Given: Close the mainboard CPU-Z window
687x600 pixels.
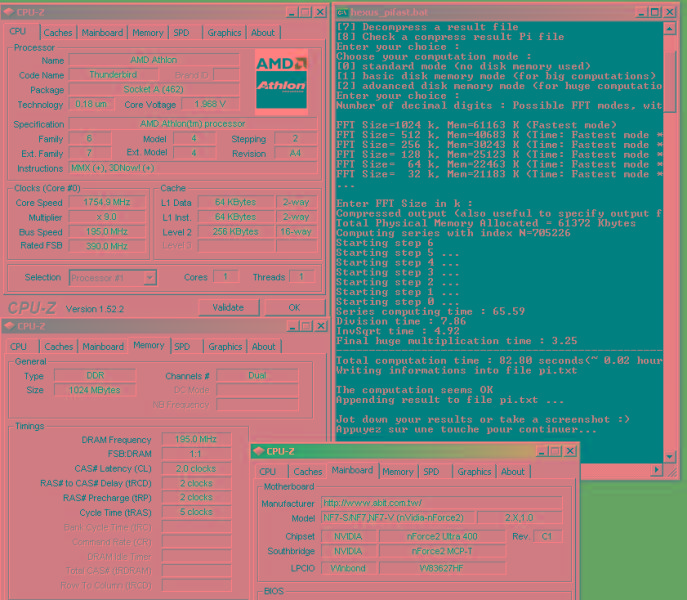Looking at the screenshot, I should click(570, 451).
